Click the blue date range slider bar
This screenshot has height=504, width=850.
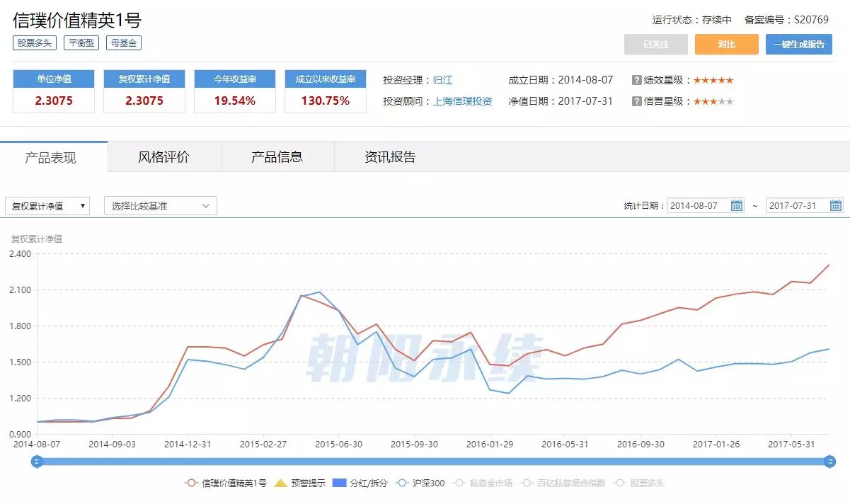434,462
